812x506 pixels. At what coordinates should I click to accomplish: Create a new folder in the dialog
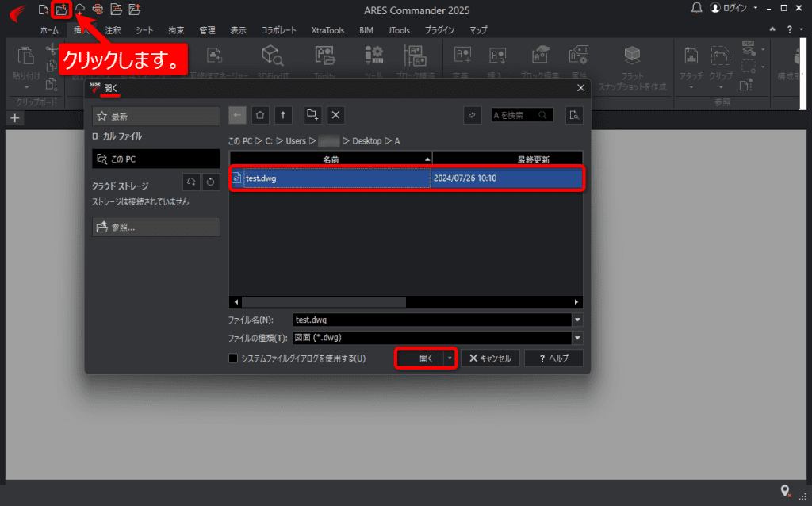(x=312, y=115)
